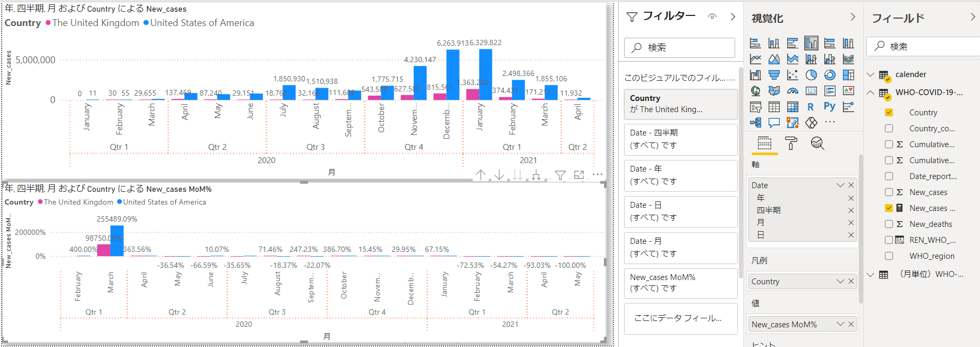Check the WHO_region field checkbox
Image resolution: width=980 pixels, height=347 pixels.
coord(889,256)
